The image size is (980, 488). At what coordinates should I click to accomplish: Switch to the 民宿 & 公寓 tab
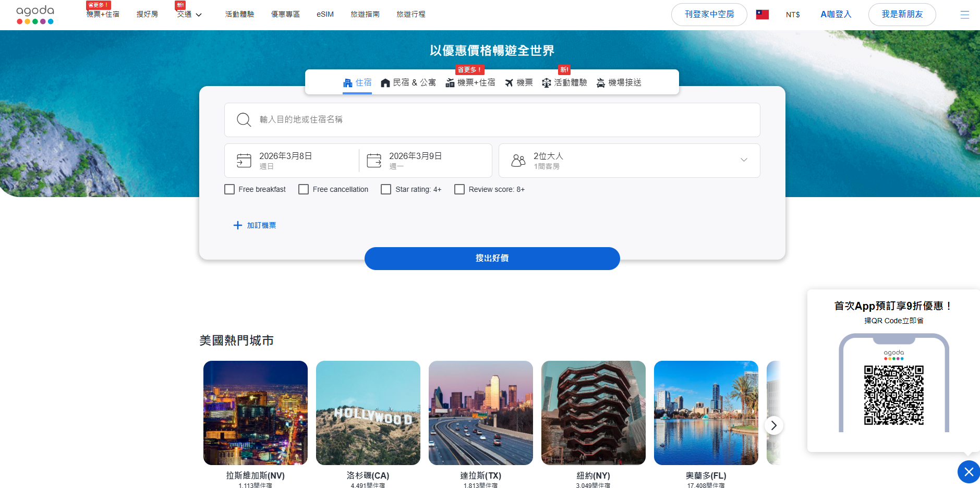click(x=408, y=83)
